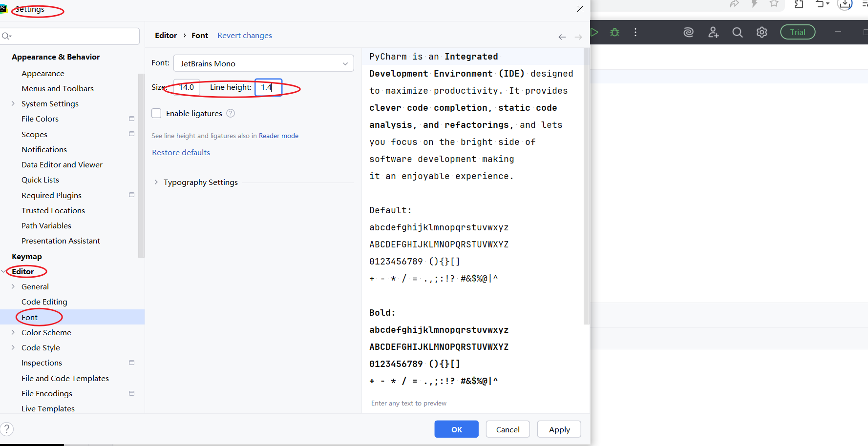
Task: Click the Scopes project-level icon
Action: click(131, 134)
